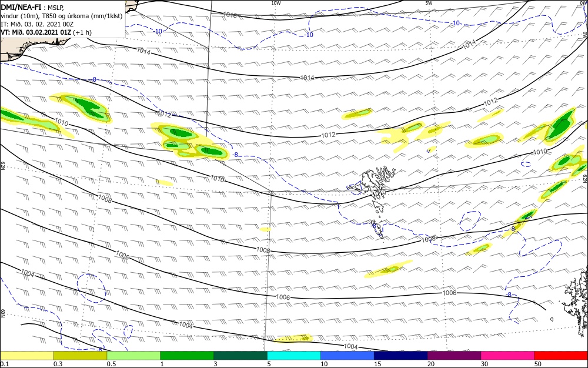Select the red 50+ legend swatch
The width and height of the screenshot is (588, 368).
561,356
